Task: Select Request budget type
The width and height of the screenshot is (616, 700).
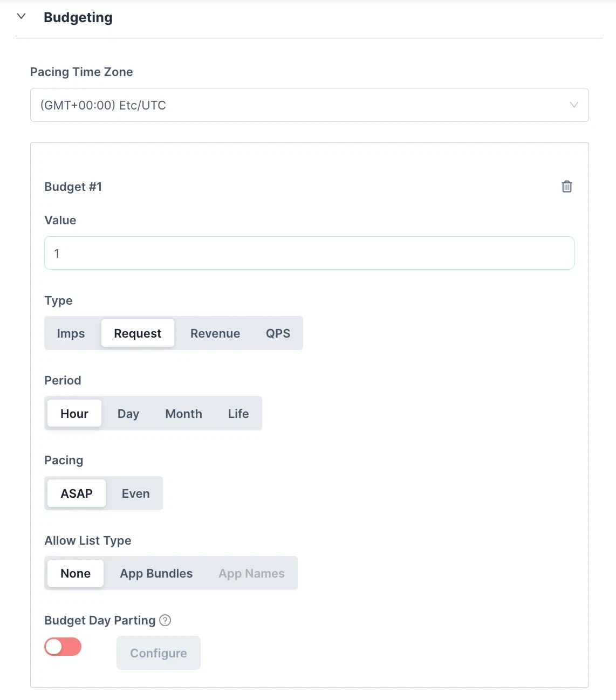Action: (x=138, y=333)
